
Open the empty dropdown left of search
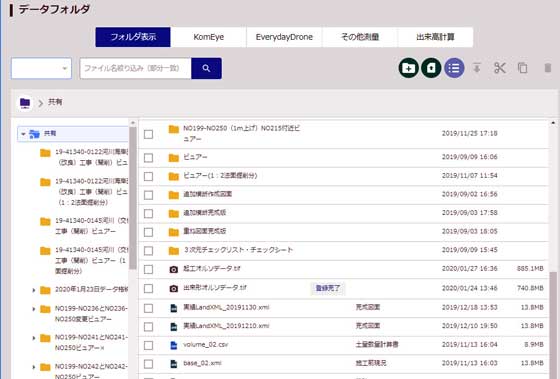(x=41, y=68)
